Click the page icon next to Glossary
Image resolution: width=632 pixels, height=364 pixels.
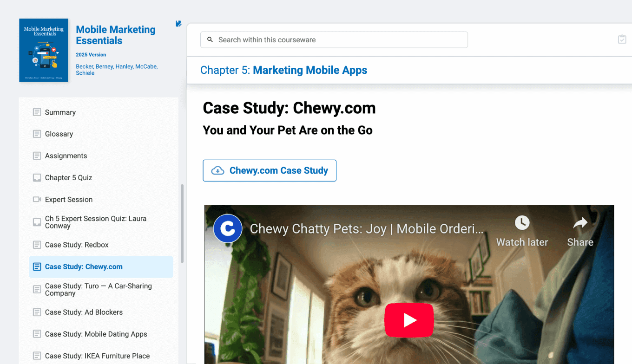click(x=37, y=134)
